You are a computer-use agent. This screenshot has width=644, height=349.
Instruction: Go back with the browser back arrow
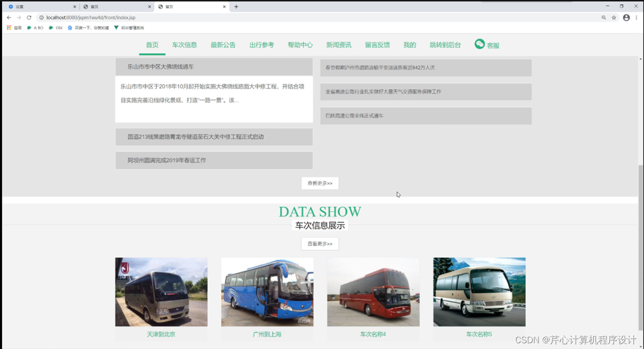click(x=9, y=17)
